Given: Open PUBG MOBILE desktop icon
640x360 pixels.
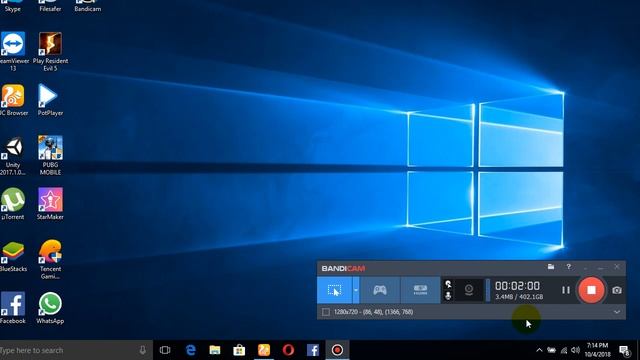Looking at the screenshot, I should coord(50,156).
